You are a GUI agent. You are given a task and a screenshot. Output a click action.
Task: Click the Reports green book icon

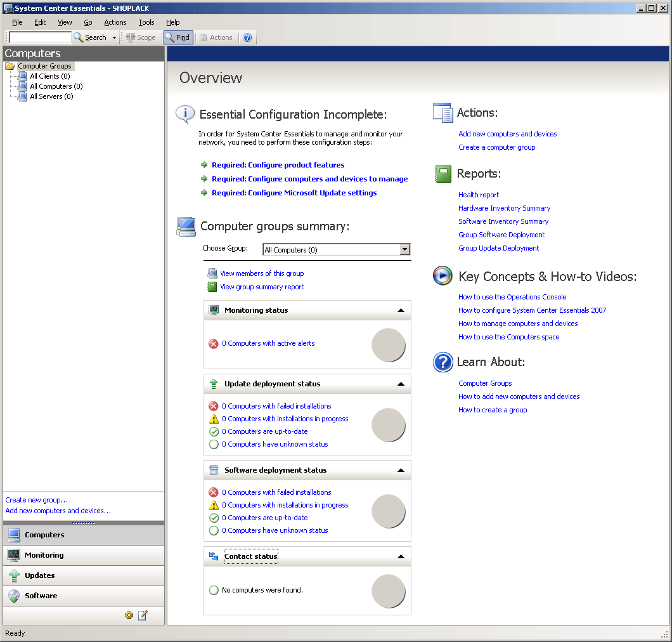point(443,174)
